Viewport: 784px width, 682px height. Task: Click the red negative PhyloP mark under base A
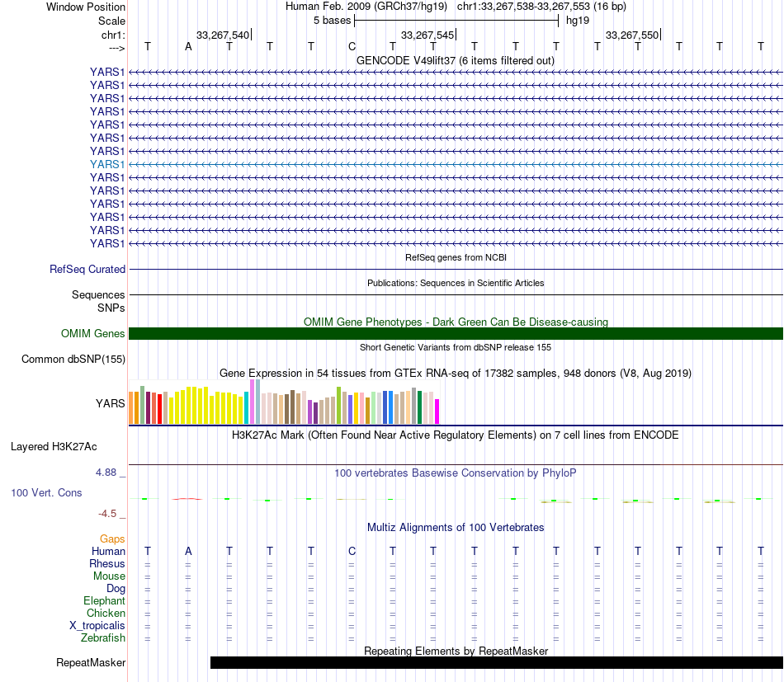(187, 499)
